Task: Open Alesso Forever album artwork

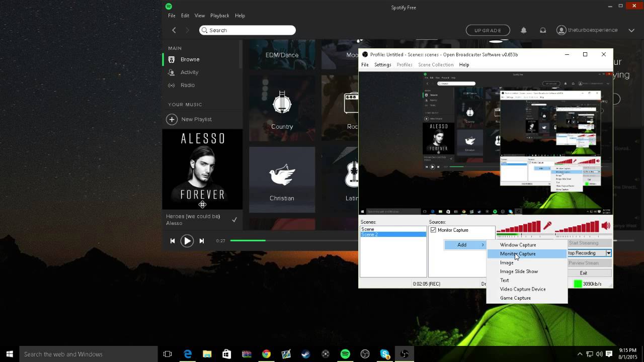Action: pyautogui.click(x=202, y=169)
